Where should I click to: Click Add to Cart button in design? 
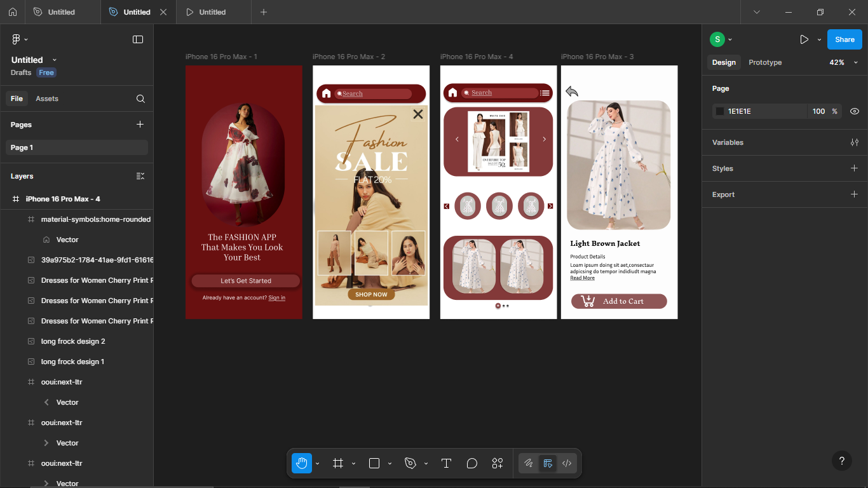click(619, 301)
